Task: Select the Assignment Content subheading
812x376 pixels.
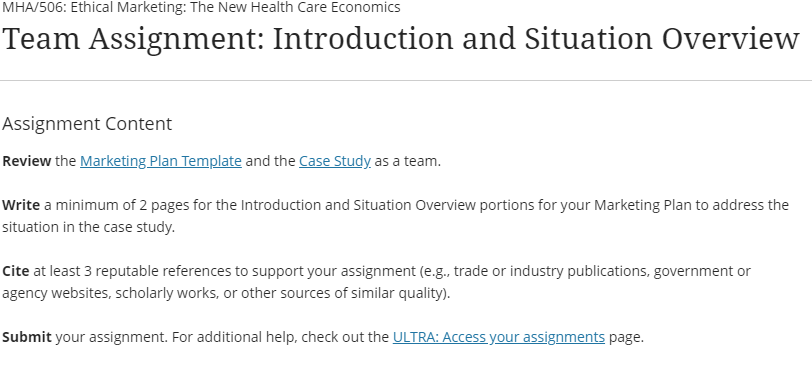Action: (87, 124)
